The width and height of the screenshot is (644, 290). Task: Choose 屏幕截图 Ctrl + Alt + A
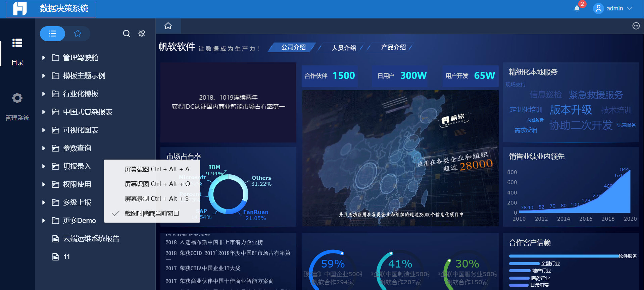(x=152, y=169)
